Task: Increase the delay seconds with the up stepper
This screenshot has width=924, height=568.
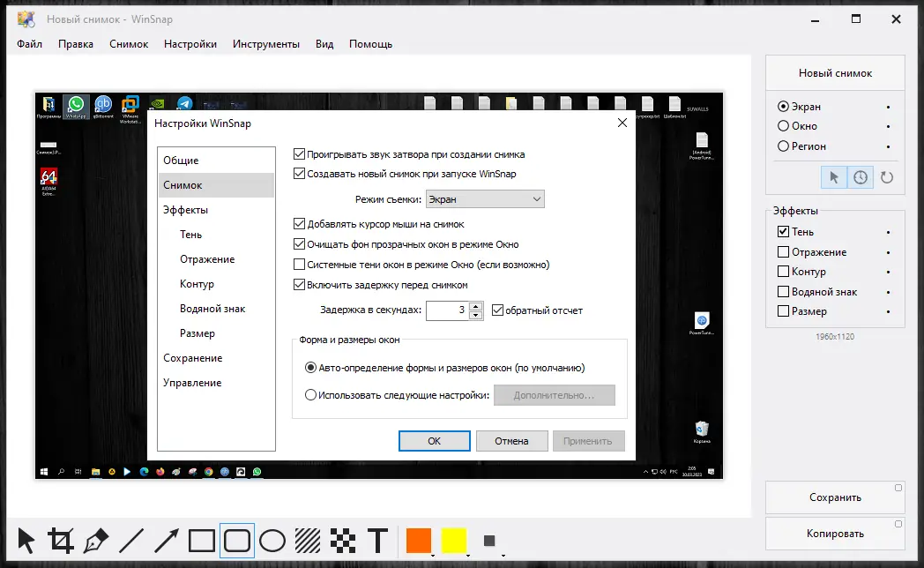Action: click(x=474, y=306)
